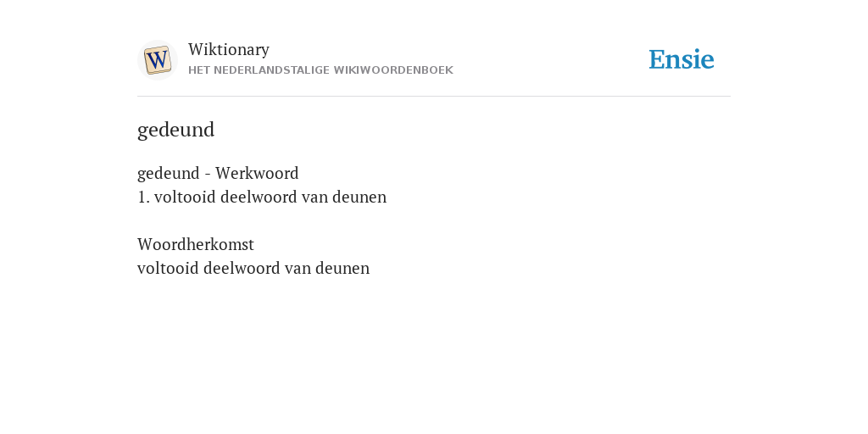The width and height of the screenshot is (868, 434).
Task: Click the word 'WIKIWOORDENBOEK' in subtitle
Action: [x=393, y=70]
